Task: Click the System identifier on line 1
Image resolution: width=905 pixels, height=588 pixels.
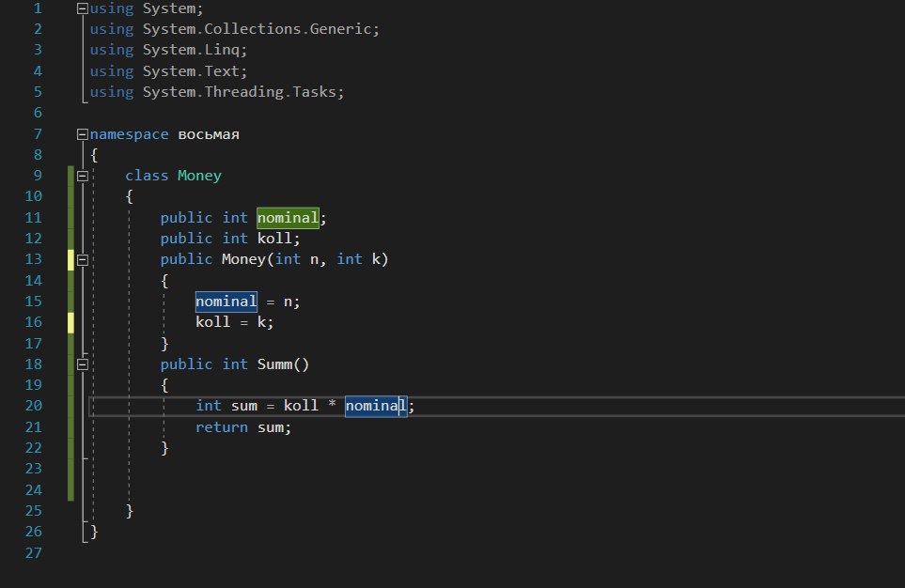Action: [x=169, y=8]
